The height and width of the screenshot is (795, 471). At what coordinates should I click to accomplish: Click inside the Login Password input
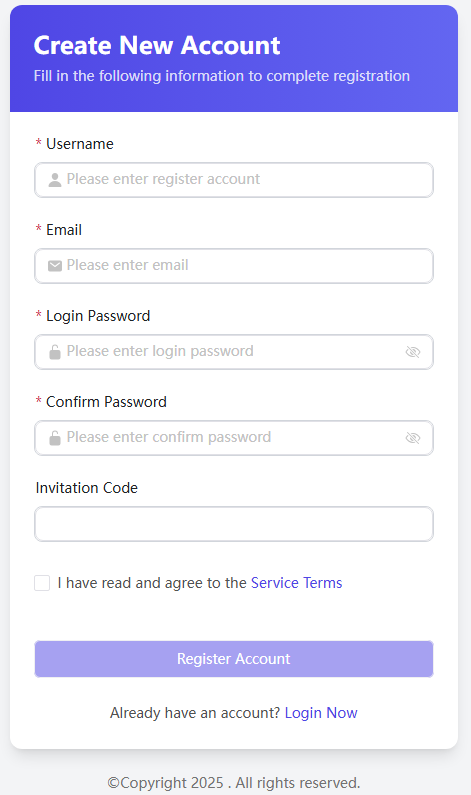(234, 352)
